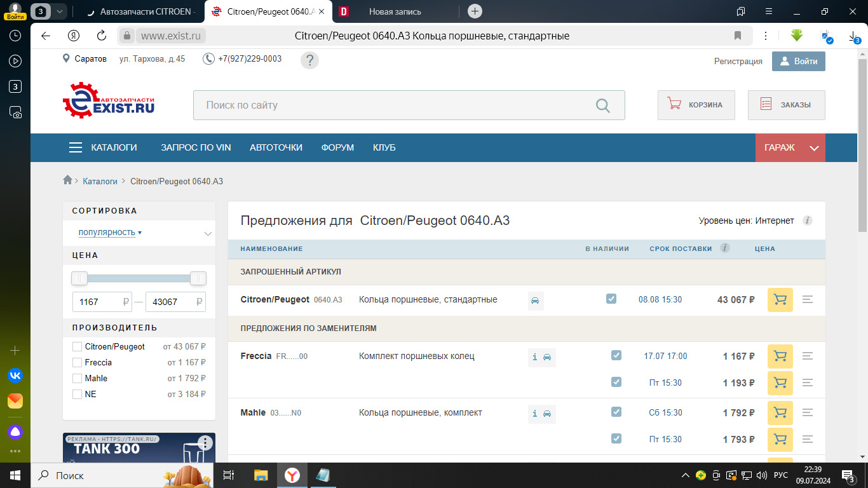Toggle in-stock checkbox for 1 193 ₽ row
Viewport: 868px width, 488px height.
pyautogui.click(x=616, y=382)
